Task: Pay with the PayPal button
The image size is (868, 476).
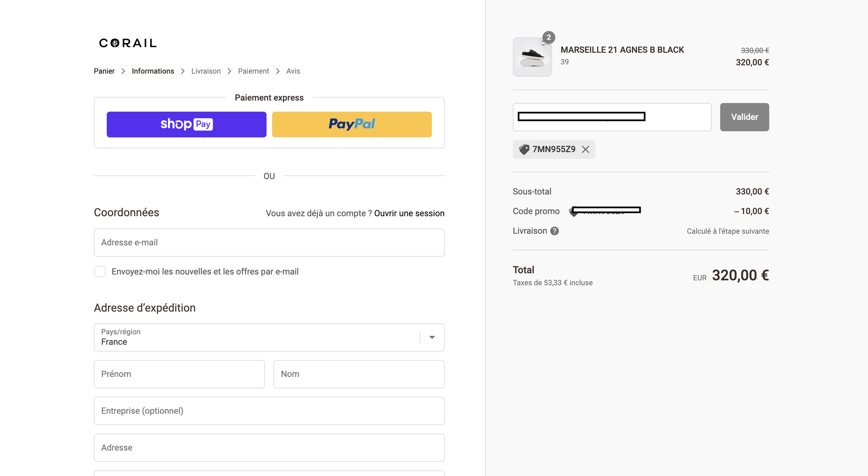Action: click(x=351, y=124)
